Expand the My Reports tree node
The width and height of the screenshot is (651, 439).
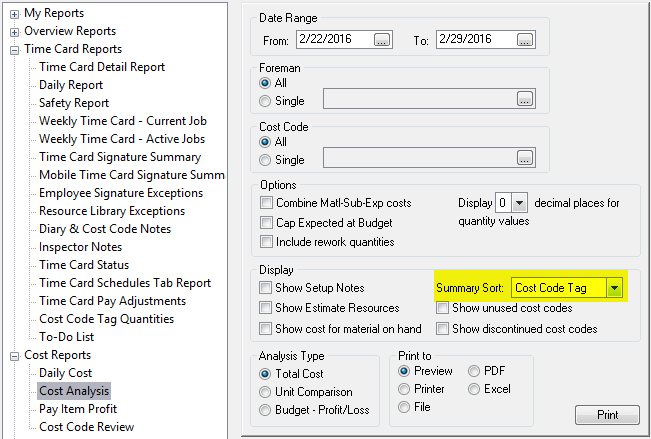(x=15, y=15)
